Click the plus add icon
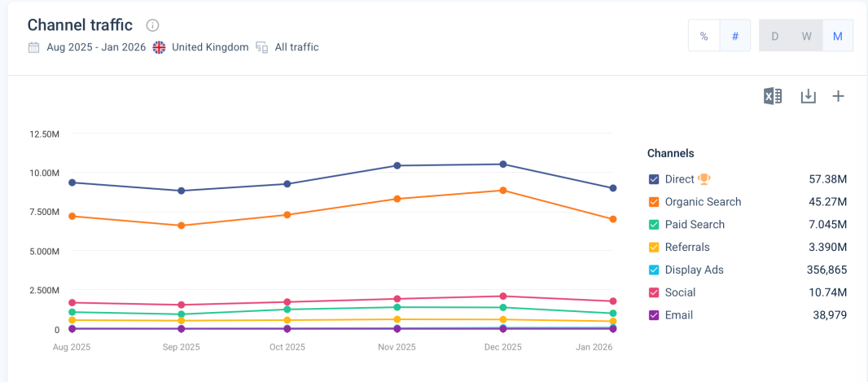 point(838,96)
